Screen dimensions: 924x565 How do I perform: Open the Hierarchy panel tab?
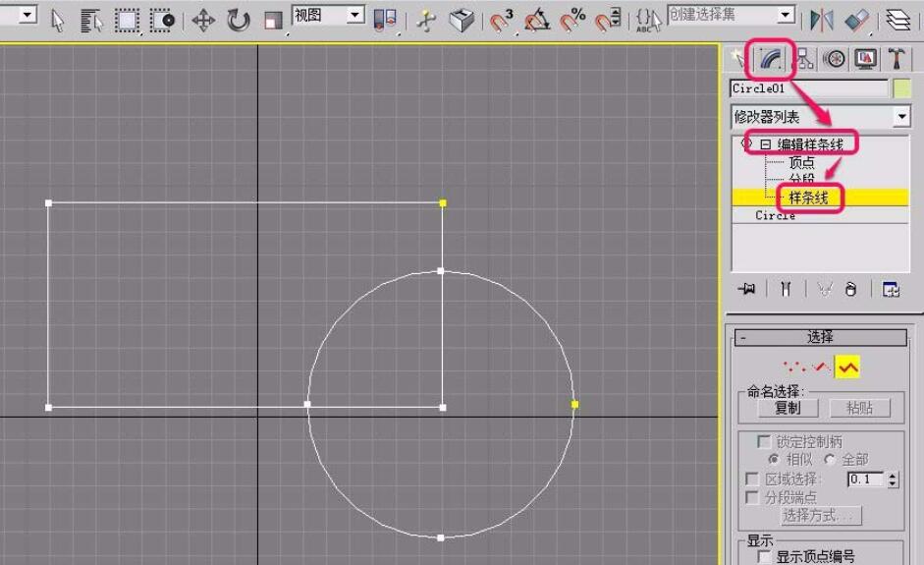coord(805,59)
